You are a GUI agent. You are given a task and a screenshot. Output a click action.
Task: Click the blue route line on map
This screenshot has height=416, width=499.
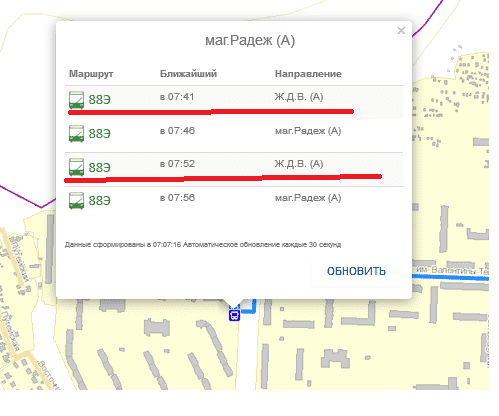point(450,276)
